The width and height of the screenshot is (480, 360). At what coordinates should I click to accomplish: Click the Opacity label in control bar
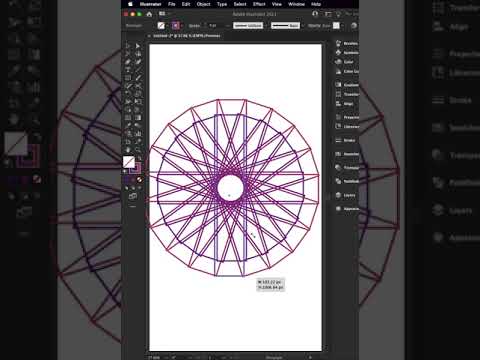315,26
